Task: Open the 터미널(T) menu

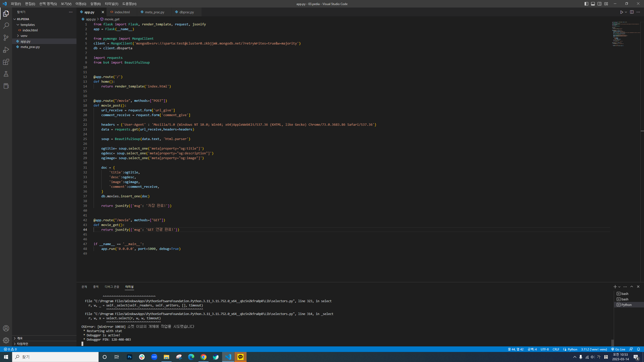Action: click(111, 4)
